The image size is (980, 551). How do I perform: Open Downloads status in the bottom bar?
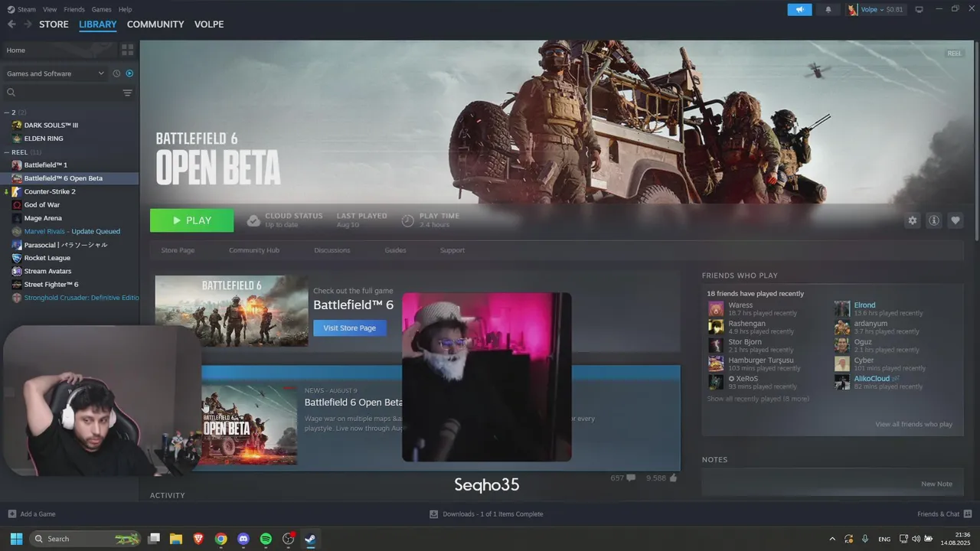[x=486, y=514]
